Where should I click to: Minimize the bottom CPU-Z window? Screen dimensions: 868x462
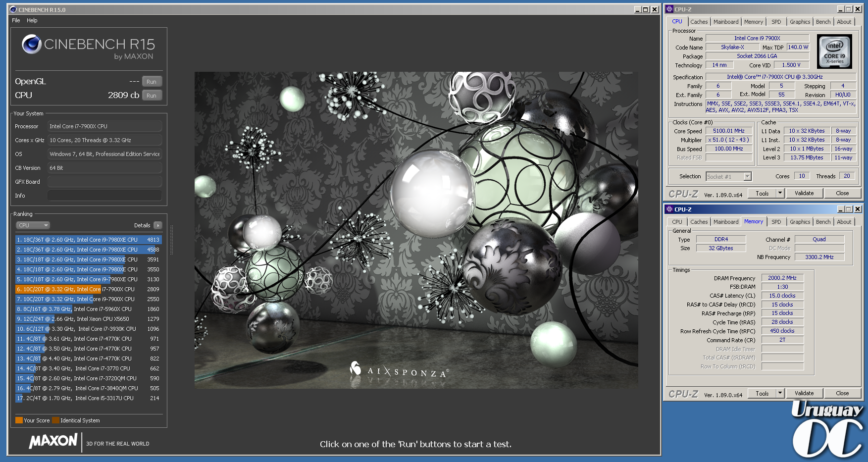[841, 209]
